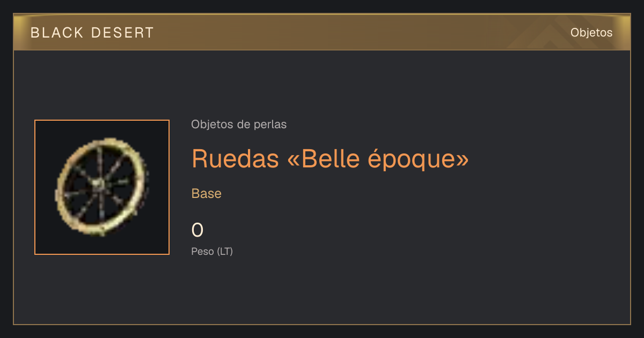The image size is (644, 338).
Task: Click the weight value 0
Action: tap(197, 230)
